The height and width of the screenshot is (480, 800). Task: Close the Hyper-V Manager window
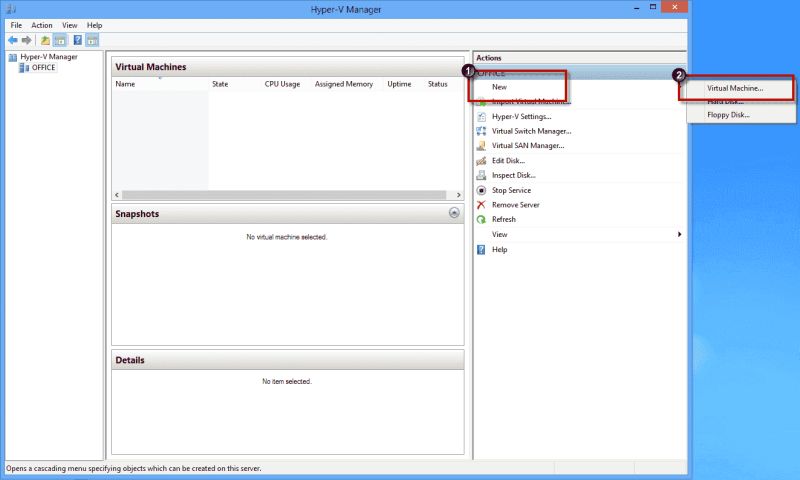coord(674,7)
